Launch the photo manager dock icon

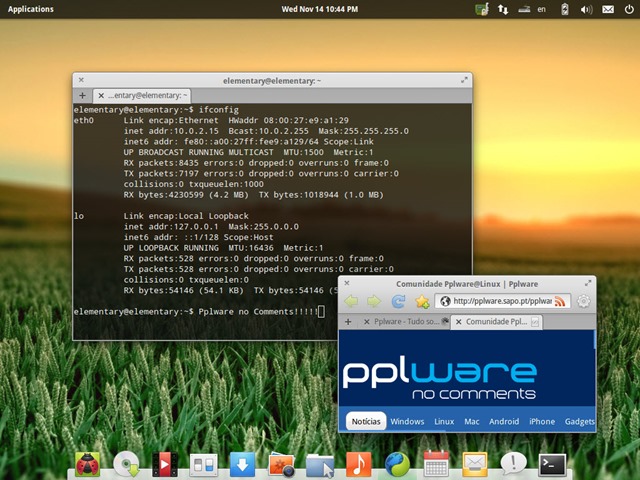(x=281, y=465)
